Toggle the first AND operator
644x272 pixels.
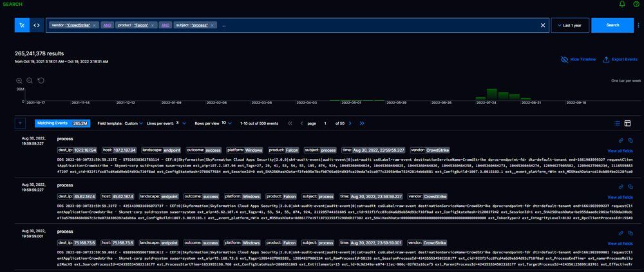tap(107, 25)
